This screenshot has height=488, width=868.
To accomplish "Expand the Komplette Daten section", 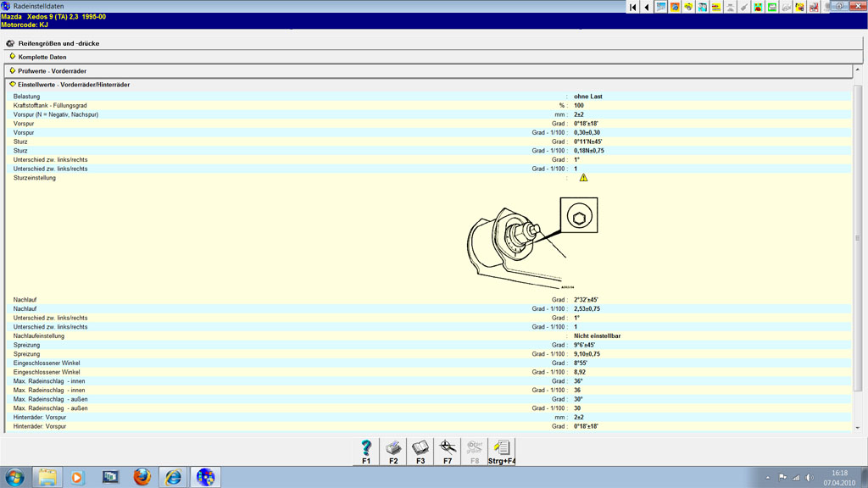I will tap(42, 57).
